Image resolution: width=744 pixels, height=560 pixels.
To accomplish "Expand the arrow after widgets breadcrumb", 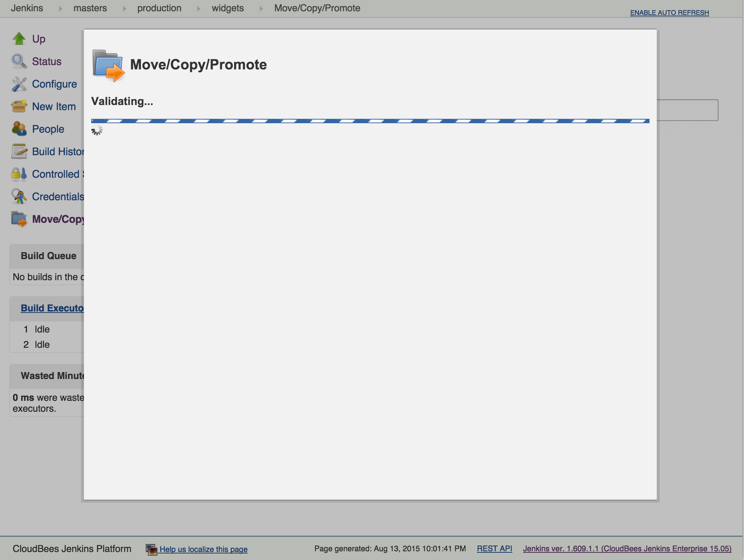I will click(261, 8).
